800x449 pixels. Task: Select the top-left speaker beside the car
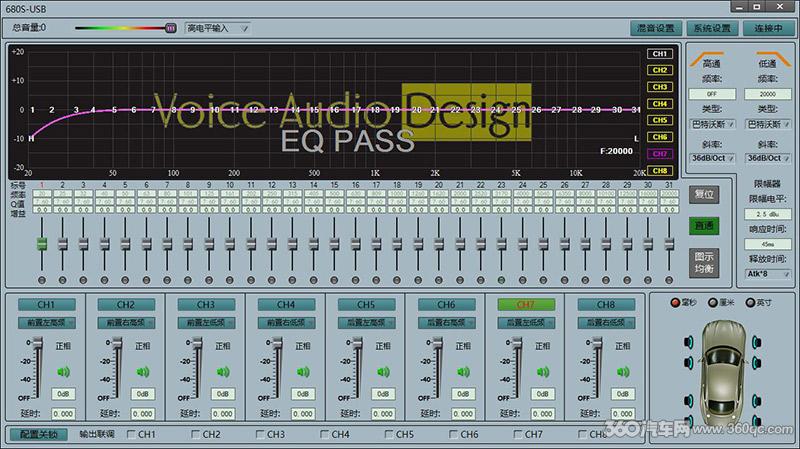pos(689,342)
